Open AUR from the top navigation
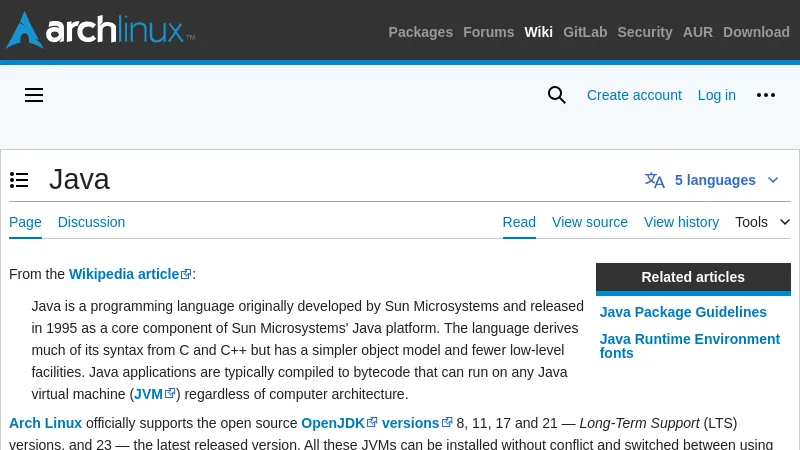Screen dimensions: 800x450 coord(697,32)
